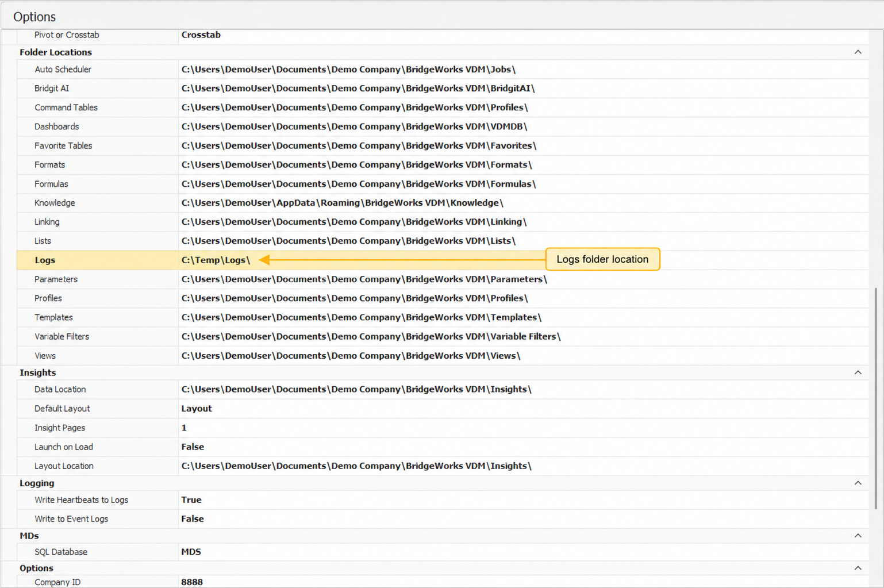Collapse the Folder Locations section chevron
The width and height of the screenshot is (884, 588).
click(858, 52)
